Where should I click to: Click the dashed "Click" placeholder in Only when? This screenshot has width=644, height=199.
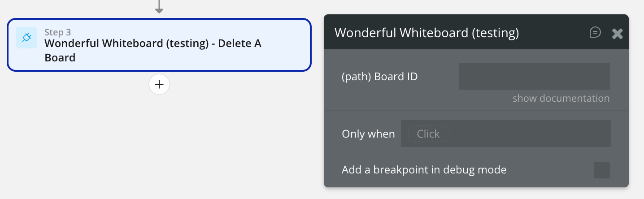click(428, 134)
